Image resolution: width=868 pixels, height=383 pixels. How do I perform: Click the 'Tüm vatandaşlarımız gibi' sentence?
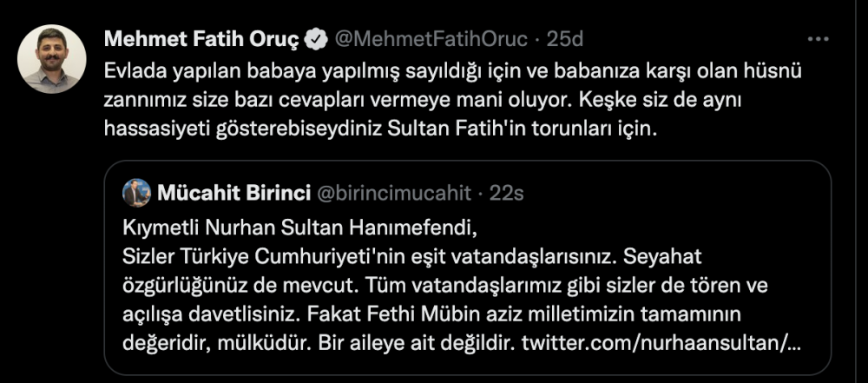(x=547, y=286)
